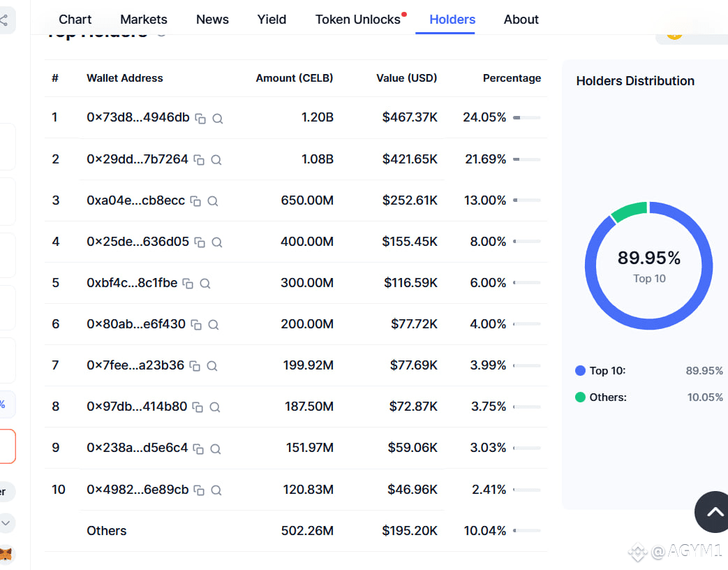Copy wallet address 0x7fee...a23b36
The height and width of the screenshot is (570, 728).
[195, 366]
